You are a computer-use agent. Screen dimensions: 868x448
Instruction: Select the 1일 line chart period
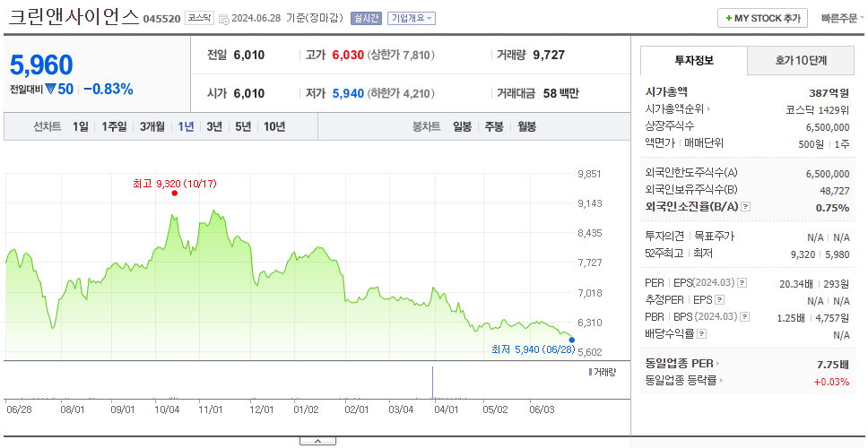click(81, 126)
